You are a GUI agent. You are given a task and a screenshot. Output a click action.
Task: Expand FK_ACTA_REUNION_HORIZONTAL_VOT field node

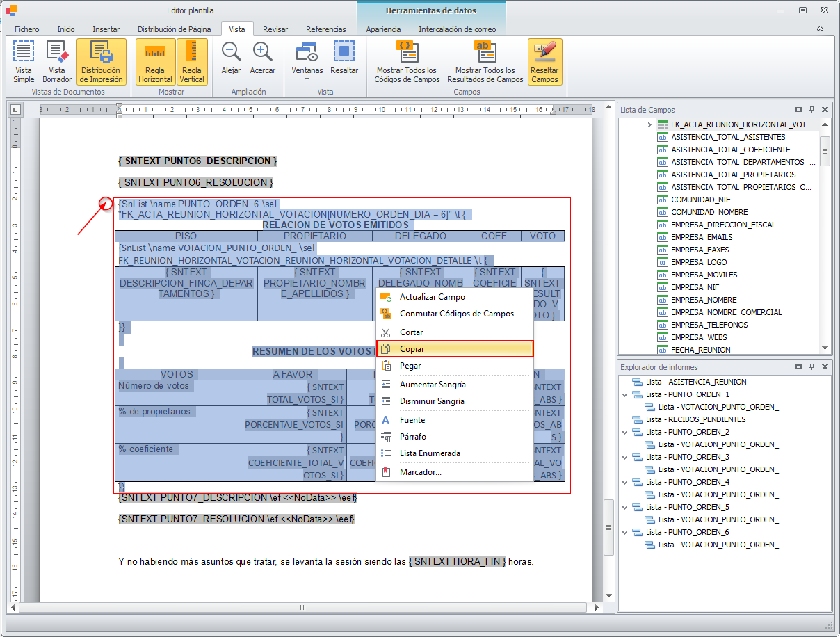649,124
